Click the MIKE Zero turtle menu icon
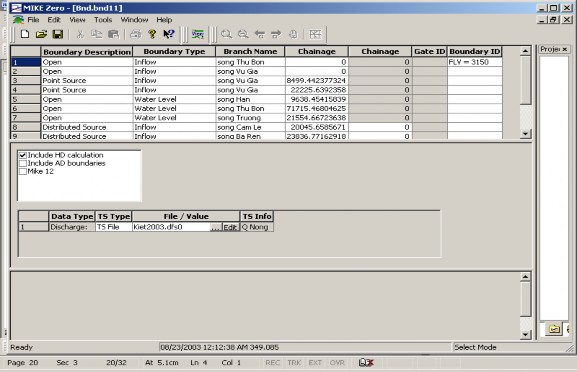The height and width of the screenshot is (372, 577). (18, 20)
